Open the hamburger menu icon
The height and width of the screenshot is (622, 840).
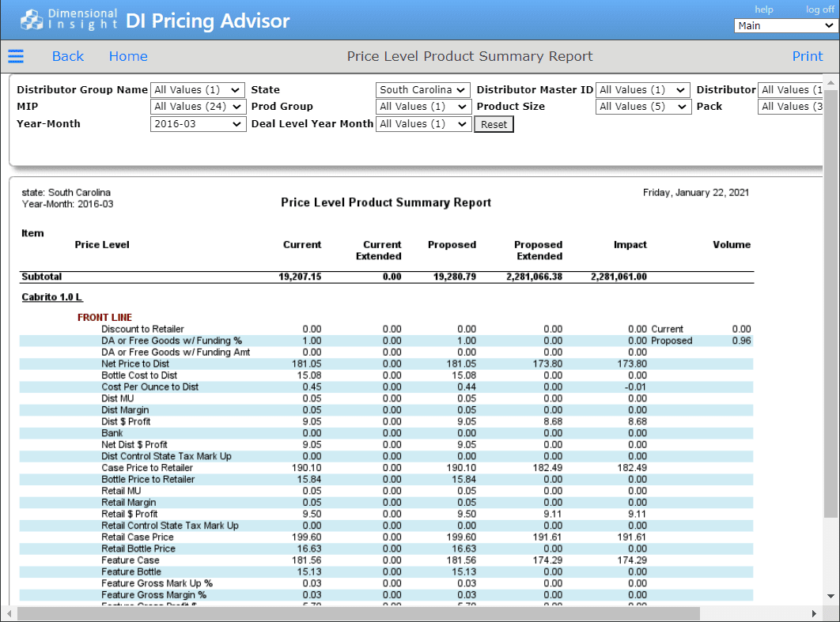pos(16,56)
